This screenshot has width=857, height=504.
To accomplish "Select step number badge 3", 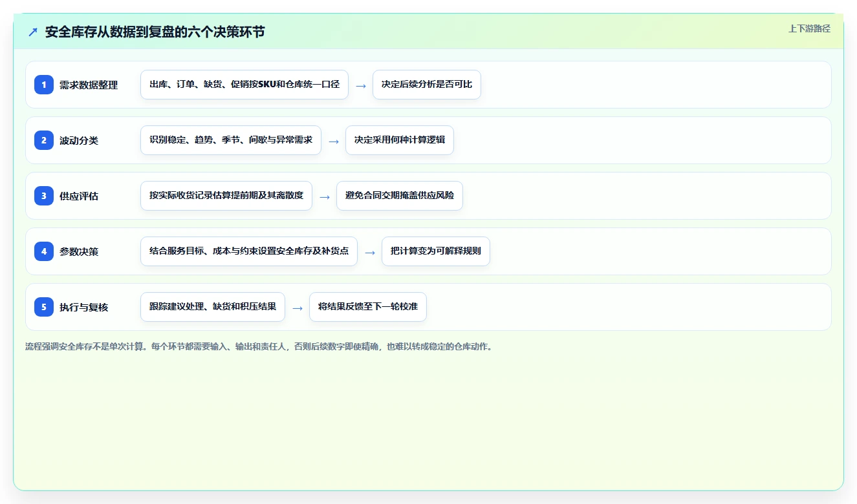I will 44,196.
